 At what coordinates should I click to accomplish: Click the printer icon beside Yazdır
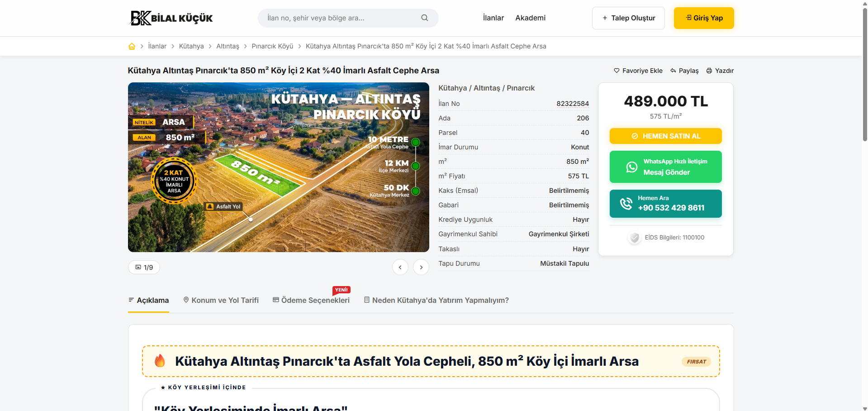coord(709,71)
